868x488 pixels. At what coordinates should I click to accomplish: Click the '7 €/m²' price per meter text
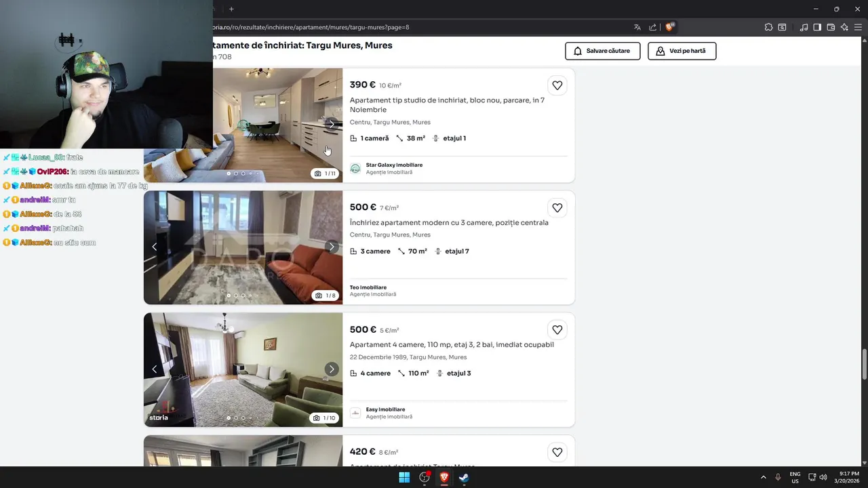(x=389, y=208)
